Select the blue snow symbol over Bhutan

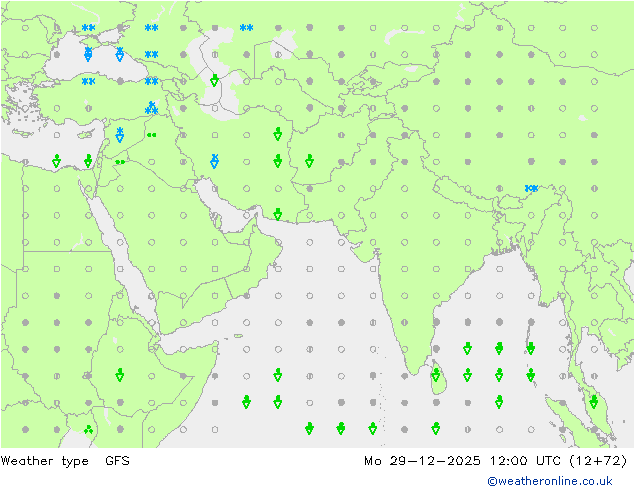531,188
